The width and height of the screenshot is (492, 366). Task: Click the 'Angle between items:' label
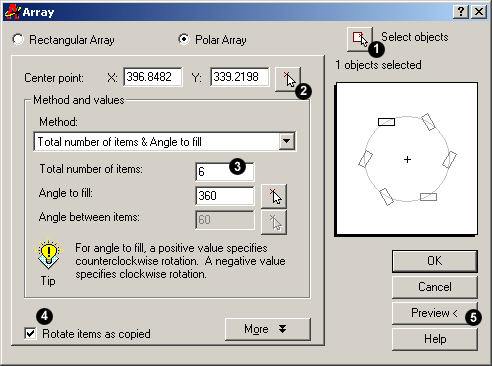89,217
